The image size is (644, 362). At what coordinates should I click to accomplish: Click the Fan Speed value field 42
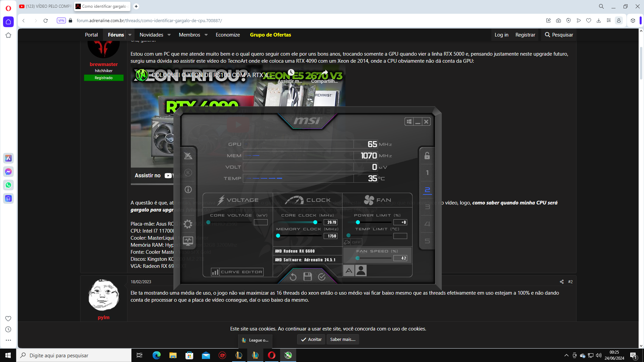400,258
